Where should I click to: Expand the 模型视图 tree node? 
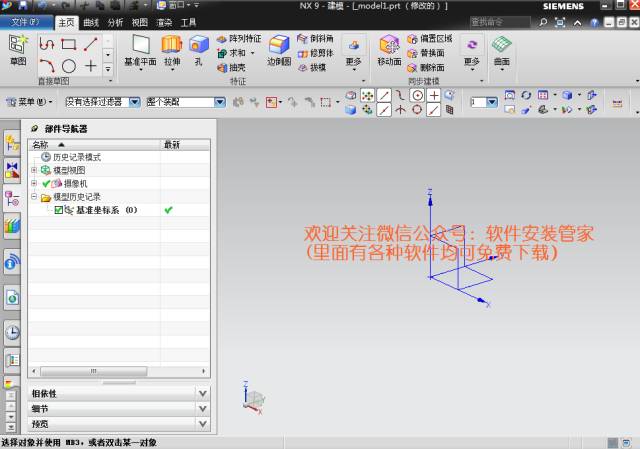point(35,171)
